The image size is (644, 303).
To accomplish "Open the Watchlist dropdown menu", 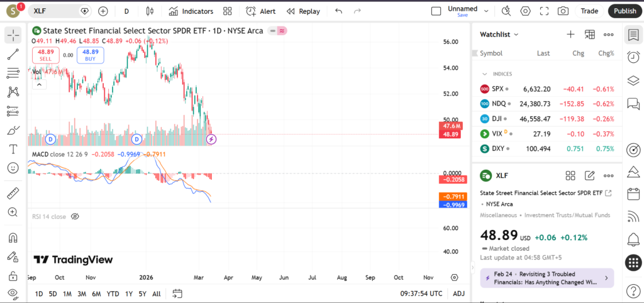I will click(x=499, y=35).
